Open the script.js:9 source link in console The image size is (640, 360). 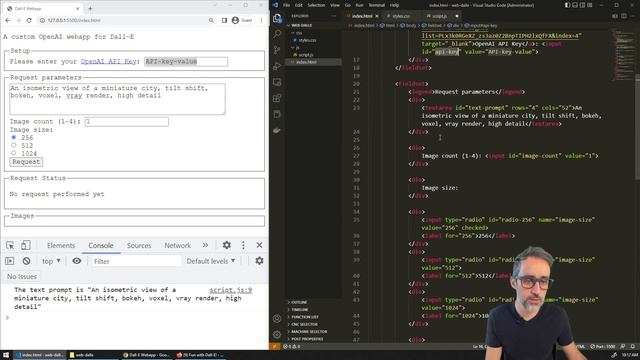[x=231, y=290]
